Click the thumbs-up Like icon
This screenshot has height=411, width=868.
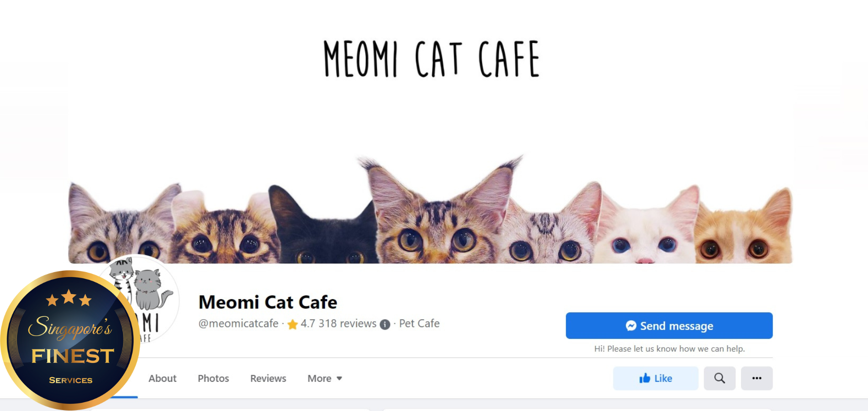(x=645, y=378)
